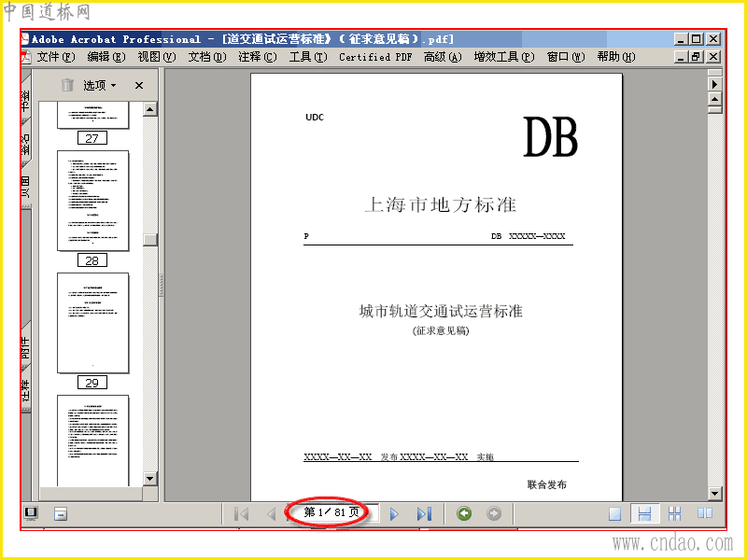Expand toolbar arrow at top right
The width and height of the screenshot is (747, 560).
point(714,84)
